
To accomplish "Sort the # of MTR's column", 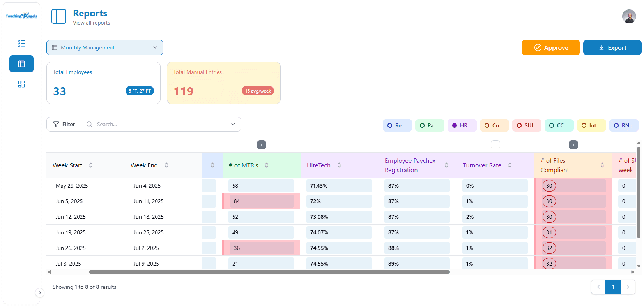I will click(267, 165).
